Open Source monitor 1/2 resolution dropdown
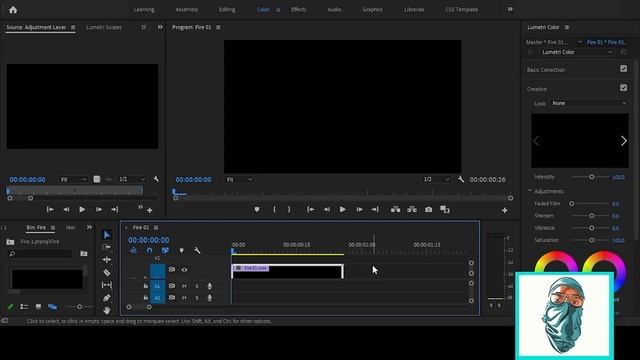Screen dimensions: 640x360 click(x=131, y=179)
